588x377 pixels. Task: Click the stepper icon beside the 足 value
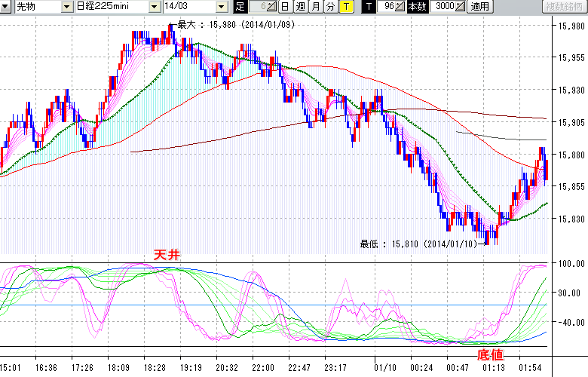[272, 7]
